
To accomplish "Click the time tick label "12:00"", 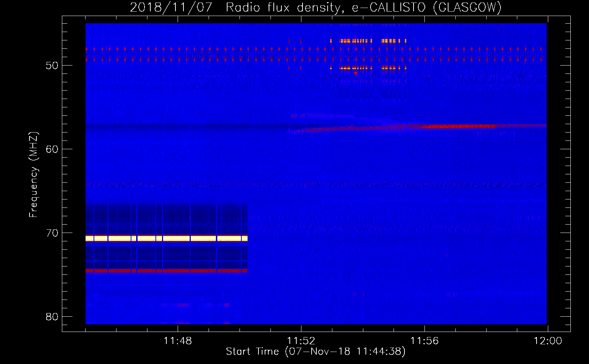I will 548,341.
